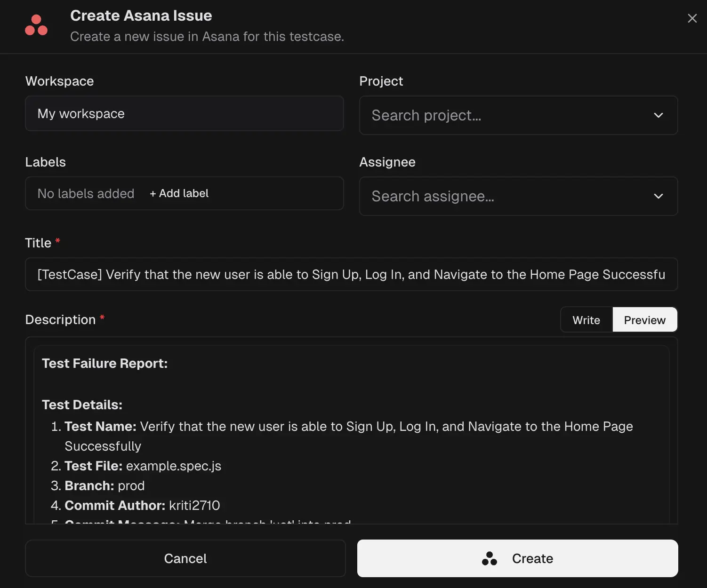Image resolution: width=707 pixels, height=588 pixels.
Task: Switch to the Write tab
Action: [586, 319]
